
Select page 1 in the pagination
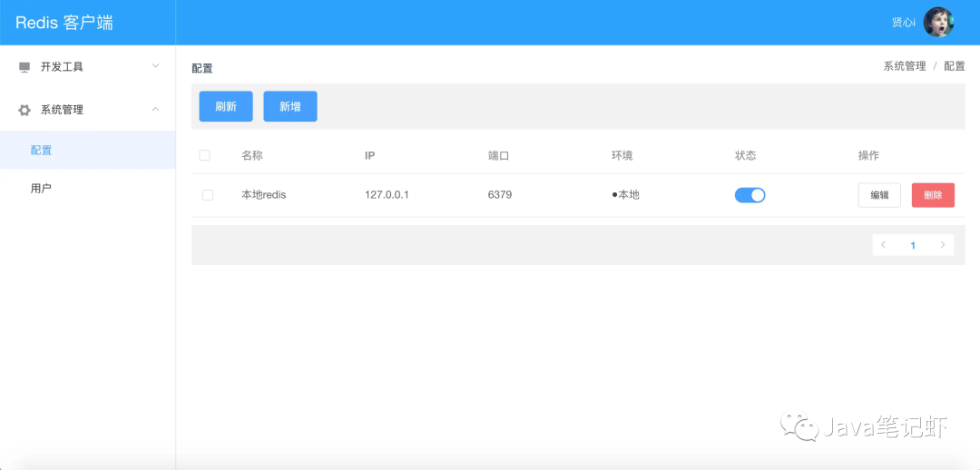tap(913, 245)
